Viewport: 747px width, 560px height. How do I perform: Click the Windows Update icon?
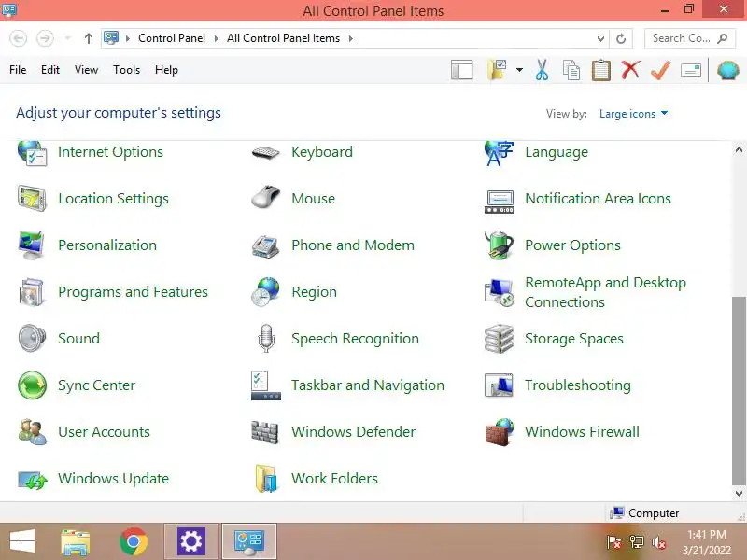pyautogui.click(x=33, y=480)
